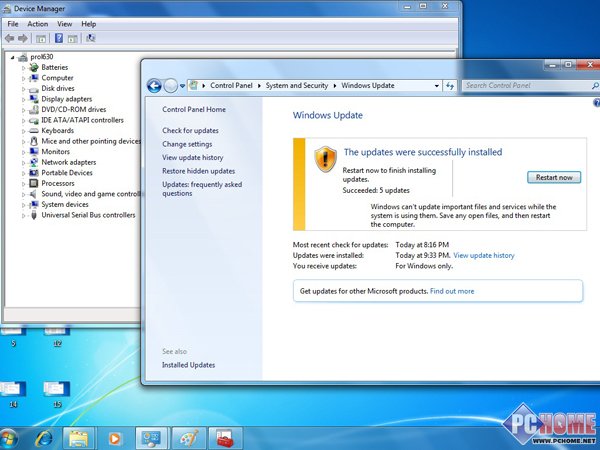Select the DVD/CD-ROM drives icon
This screenshot has width=600, height=450.
coord(34,110)
